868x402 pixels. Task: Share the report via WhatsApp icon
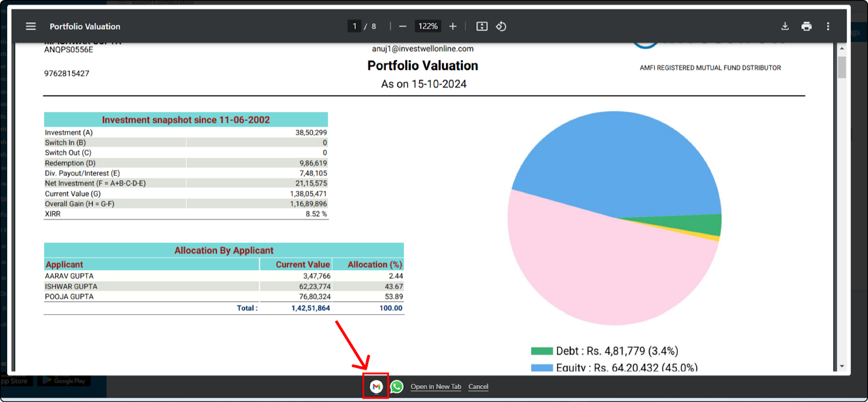click(x=397, y=386)
